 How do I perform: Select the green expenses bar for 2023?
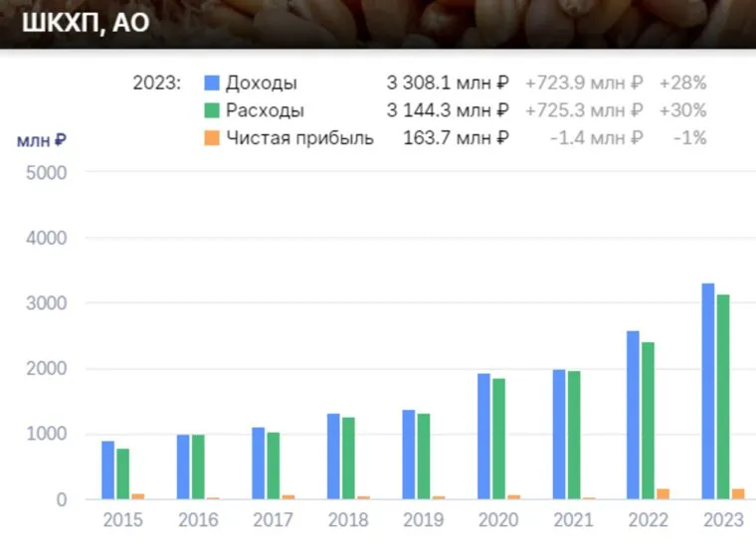(723, 397)
